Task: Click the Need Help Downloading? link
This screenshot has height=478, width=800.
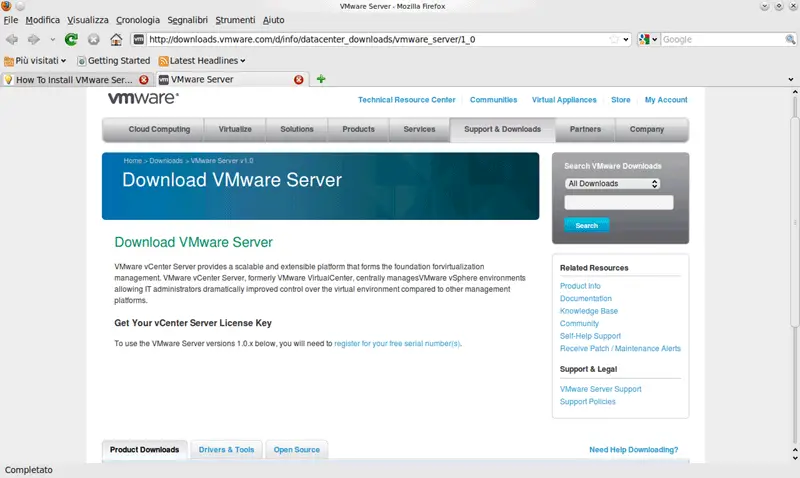Action: [634, 450]
